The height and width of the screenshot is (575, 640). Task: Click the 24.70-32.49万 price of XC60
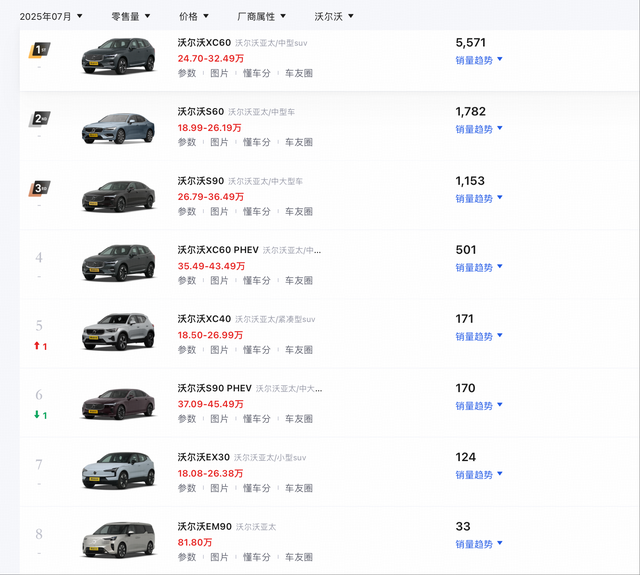211,59
